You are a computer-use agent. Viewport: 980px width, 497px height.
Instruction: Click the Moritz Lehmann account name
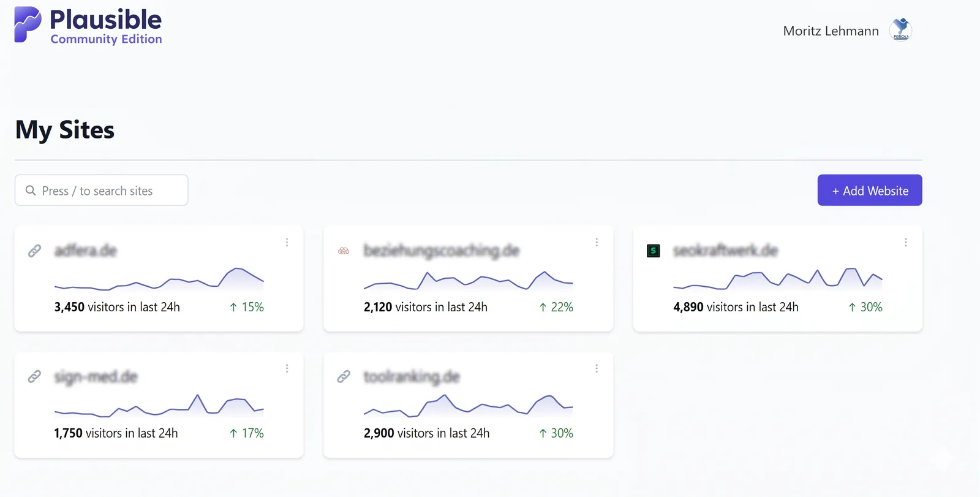pos(831,31)
